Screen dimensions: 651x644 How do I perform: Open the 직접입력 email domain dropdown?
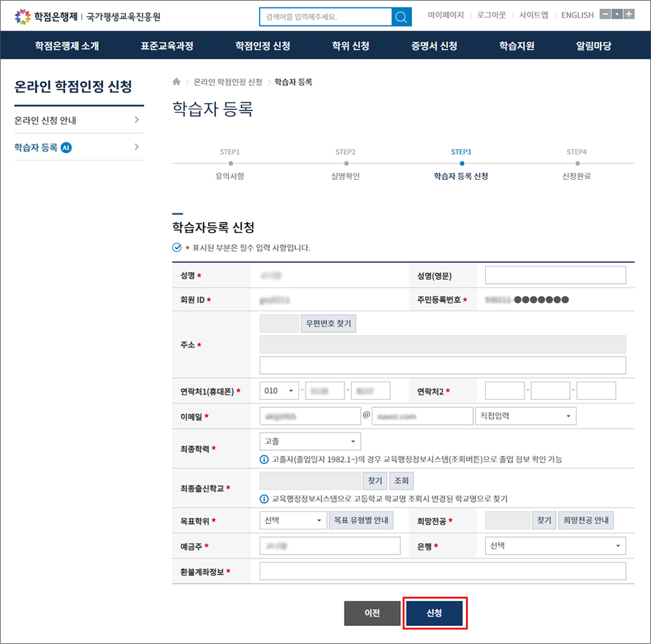[525, 416]
